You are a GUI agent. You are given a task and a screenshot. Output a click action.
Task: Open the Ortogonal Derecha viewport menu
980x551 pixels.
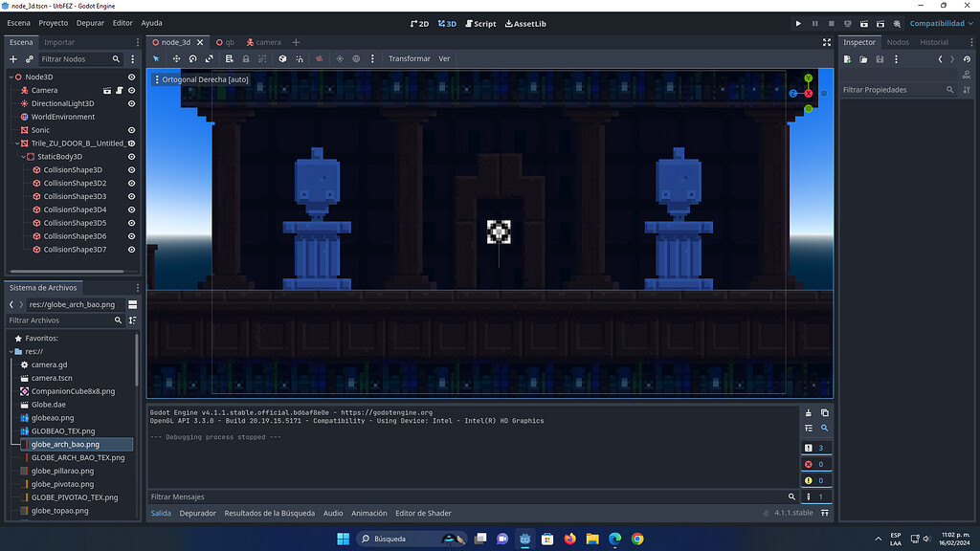[201, 79]
